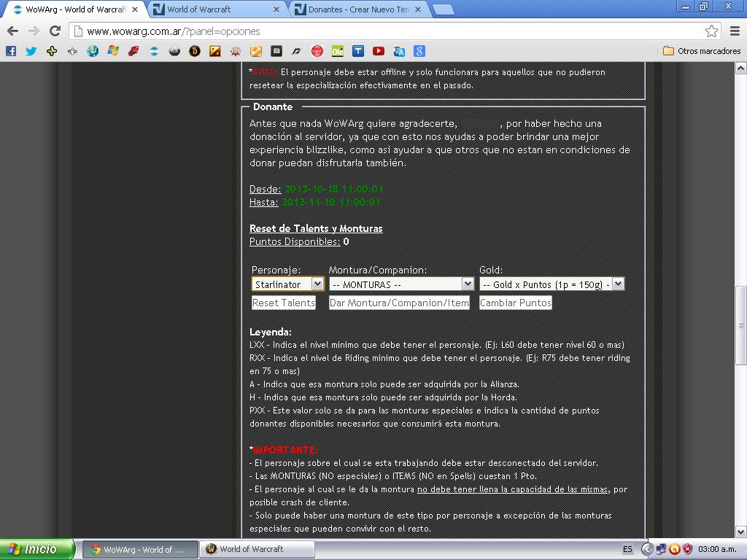Click the vertical scrollbar thumb

point(741,325)
